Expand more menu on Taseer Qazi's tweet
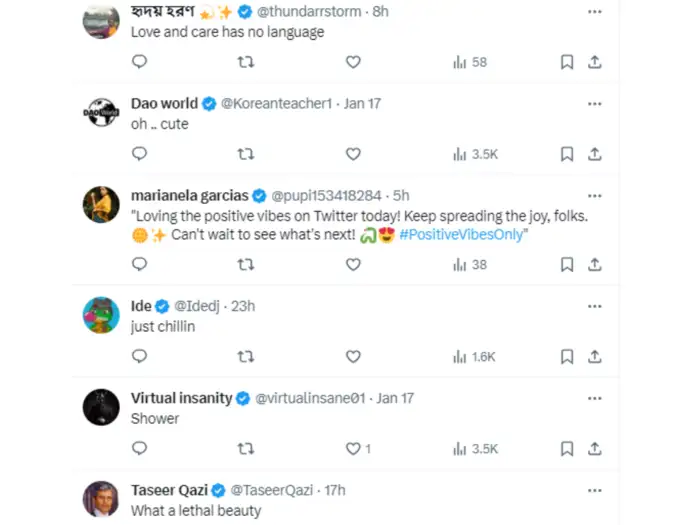The image size is (700, 525). 595,490
